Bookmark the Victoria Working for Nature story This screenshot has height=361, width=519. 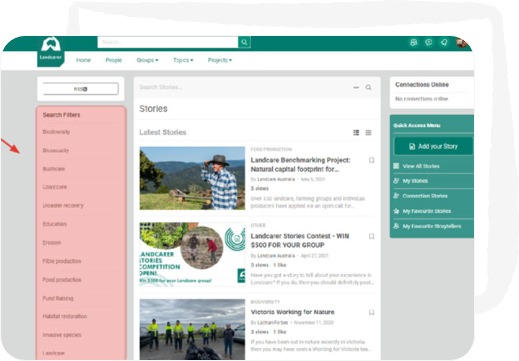pyautogui.click(x=371, y=312)
